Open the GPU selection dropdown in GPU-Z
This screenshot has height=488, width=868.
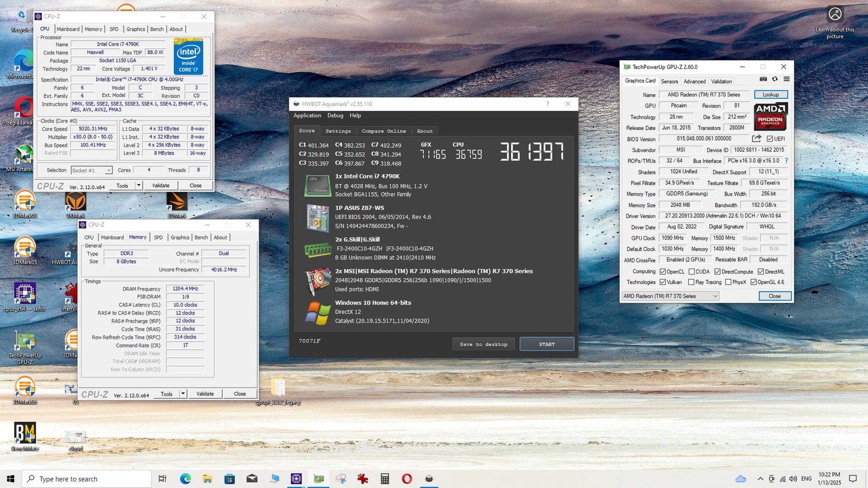(670, 296)
